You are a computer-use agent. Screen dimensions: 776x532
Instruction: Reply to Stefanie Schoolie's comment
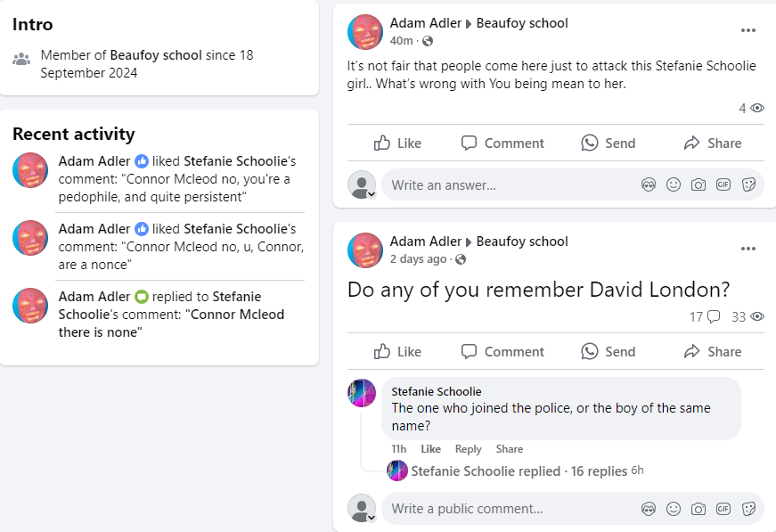[x=468, y=449]
